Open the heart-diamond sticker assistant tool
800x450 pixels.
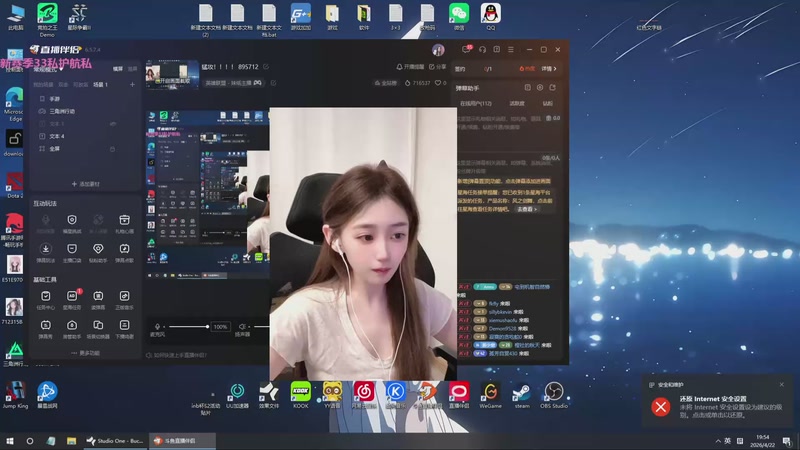pyautogui.click(x=98, y=252)
